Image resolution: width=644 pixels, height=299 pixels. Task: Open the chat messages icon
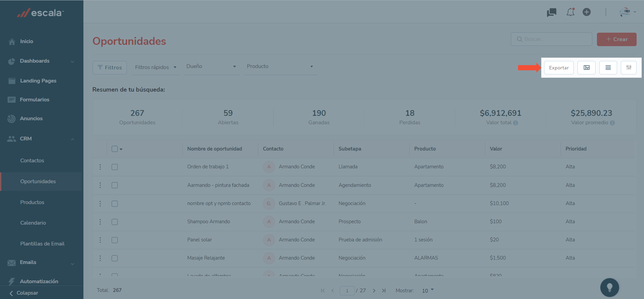click(x=552, y=12)
